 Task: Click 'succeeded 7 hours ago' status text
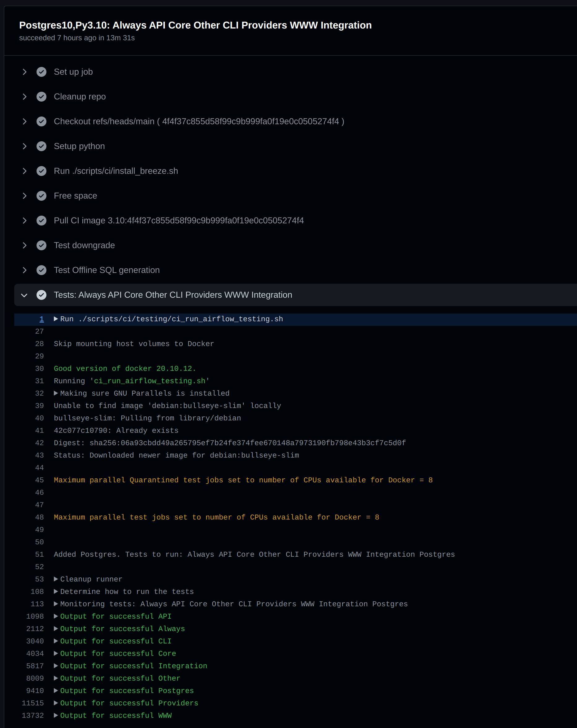click(x=77, y=38)
